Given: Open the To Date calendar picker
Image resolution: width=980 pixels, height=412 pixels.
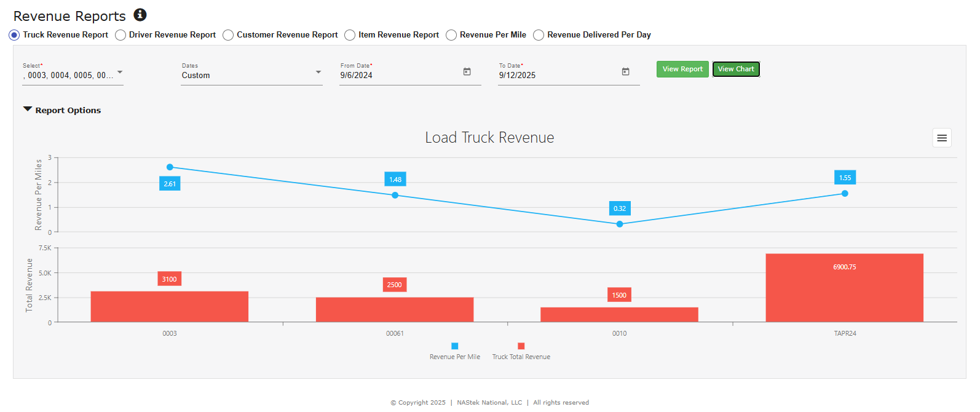Looking at the screenshot, I should click(625, 72).
